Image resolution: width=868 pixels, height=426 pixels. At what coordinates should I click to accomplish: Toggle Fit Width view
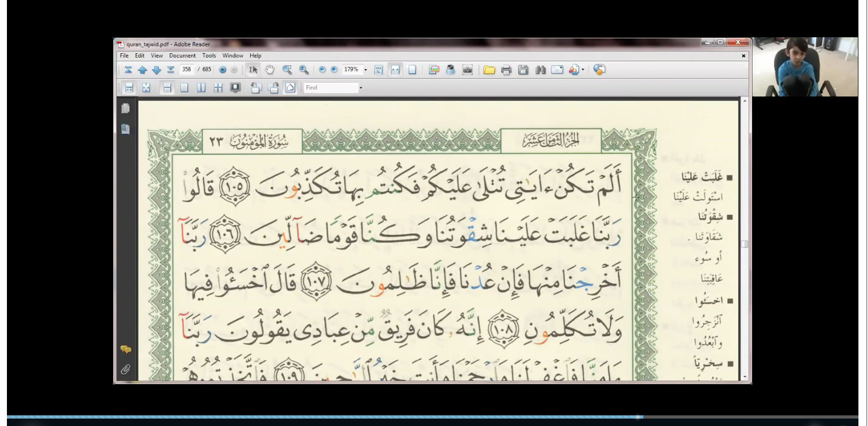coord(395,70)
